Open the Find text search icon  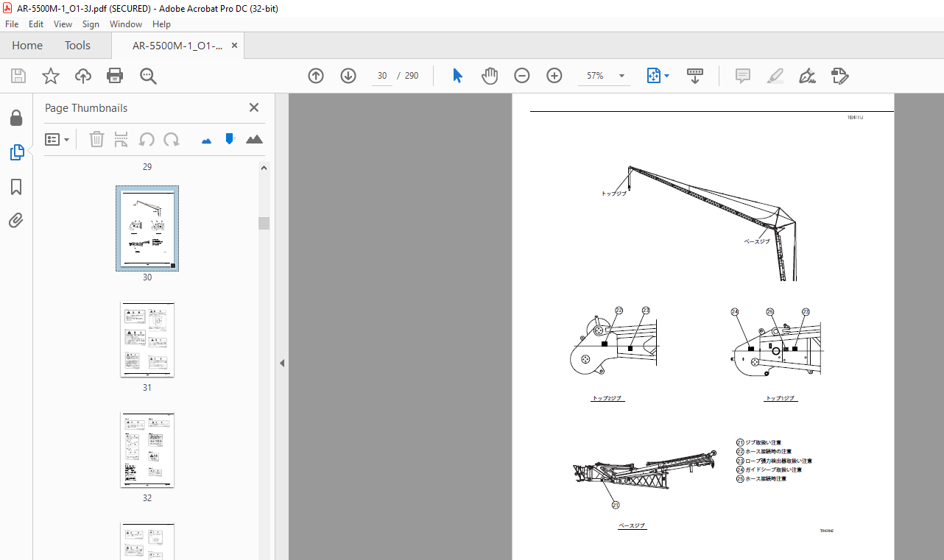click(x=148, y=76)
